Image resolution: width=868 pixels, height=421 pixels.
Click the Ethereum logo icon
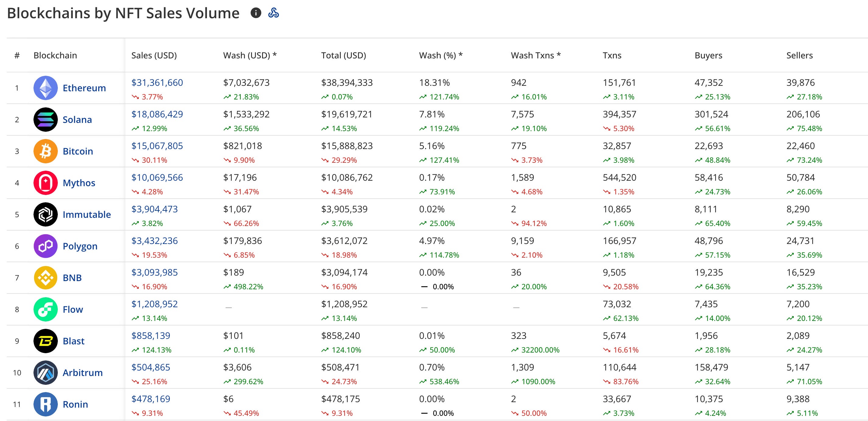point(45,88)
